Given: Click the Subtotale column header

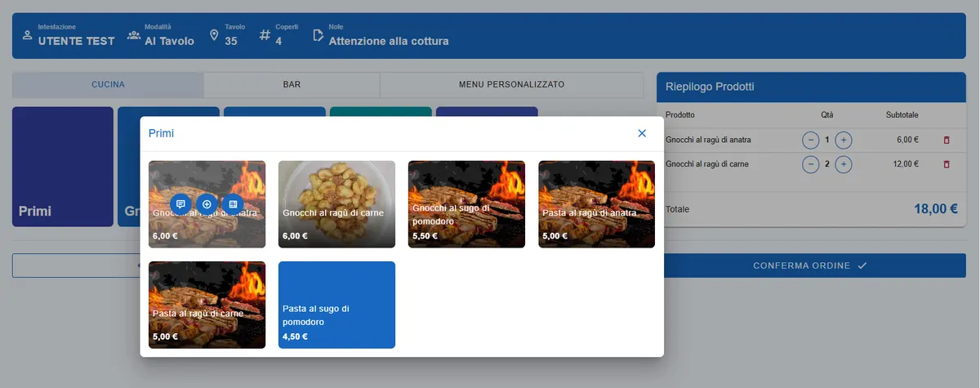Looking at the screenshot, I should 902,115.
